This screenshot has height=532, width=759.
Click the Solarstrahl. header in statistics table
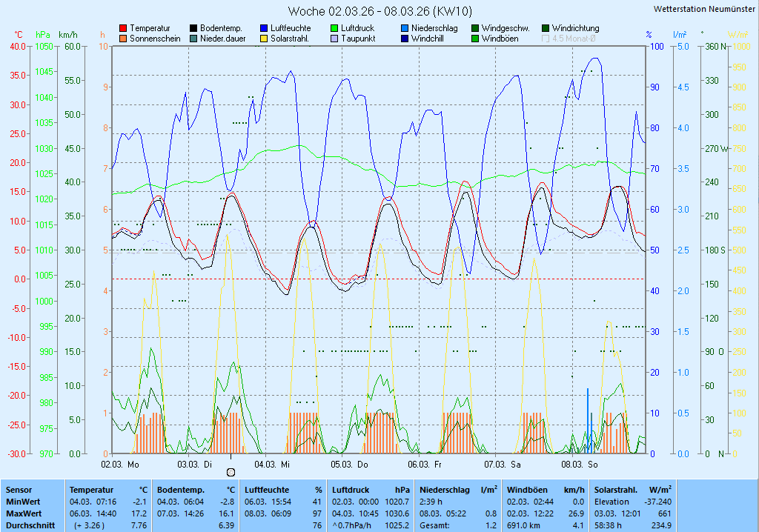[615, 490]
